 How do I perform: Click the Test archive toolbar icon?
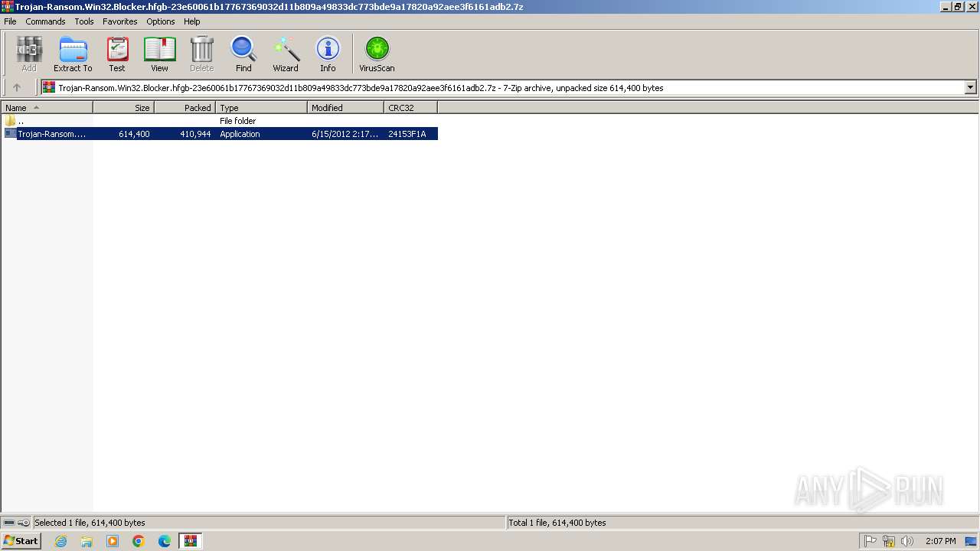117,54
